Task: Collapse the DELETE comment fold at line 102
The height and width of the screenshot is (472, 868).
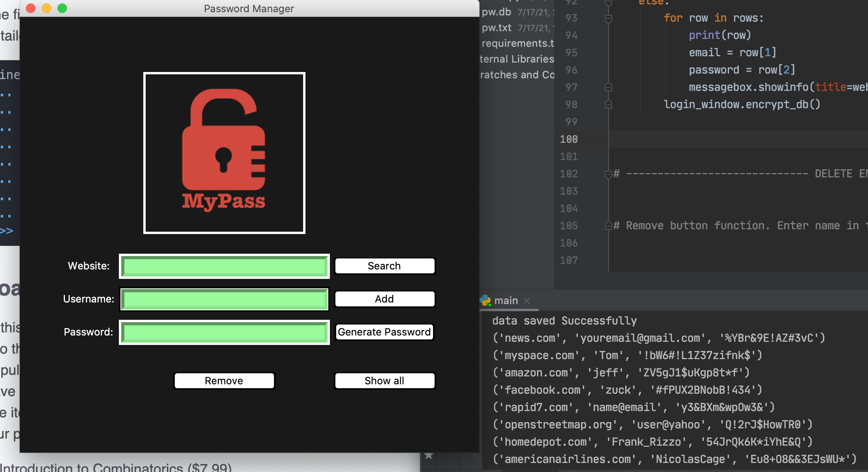Action: coord(608,173)
